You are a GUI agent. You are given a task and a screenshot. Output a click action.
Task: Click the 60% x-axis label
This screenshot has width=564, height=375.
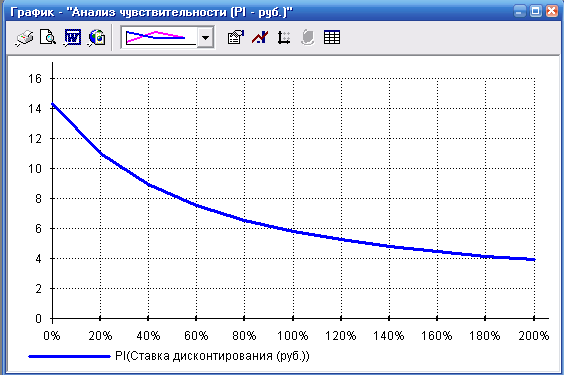(196, 336)
